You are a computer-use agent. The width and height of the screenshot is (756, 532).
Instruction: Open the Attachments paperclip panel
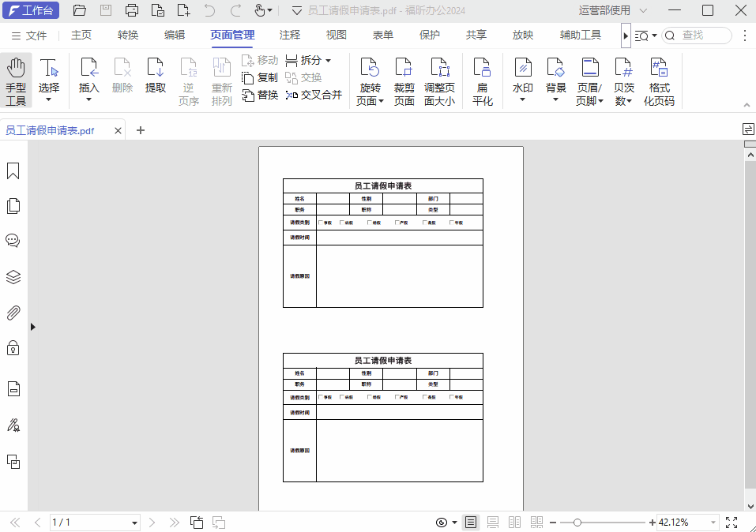pos(13,313)
